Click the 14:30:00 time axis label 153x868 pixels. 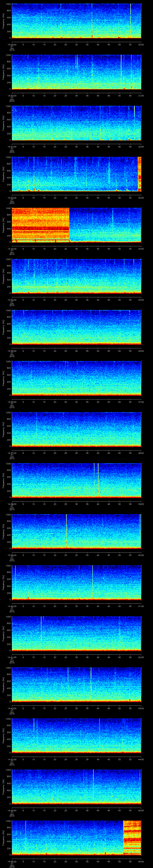12,96
